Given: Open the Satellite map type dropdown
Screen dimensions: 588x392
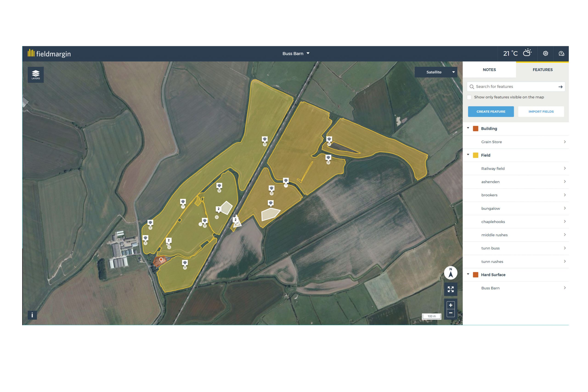Looking at the screenshot, I should click(436, 72).
